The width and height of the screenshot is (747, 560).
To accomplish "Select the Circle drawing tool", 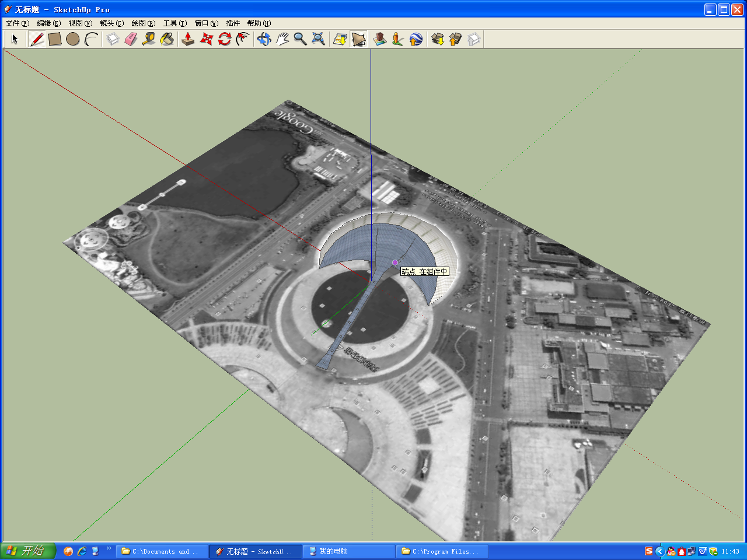I will coord(73,39).
